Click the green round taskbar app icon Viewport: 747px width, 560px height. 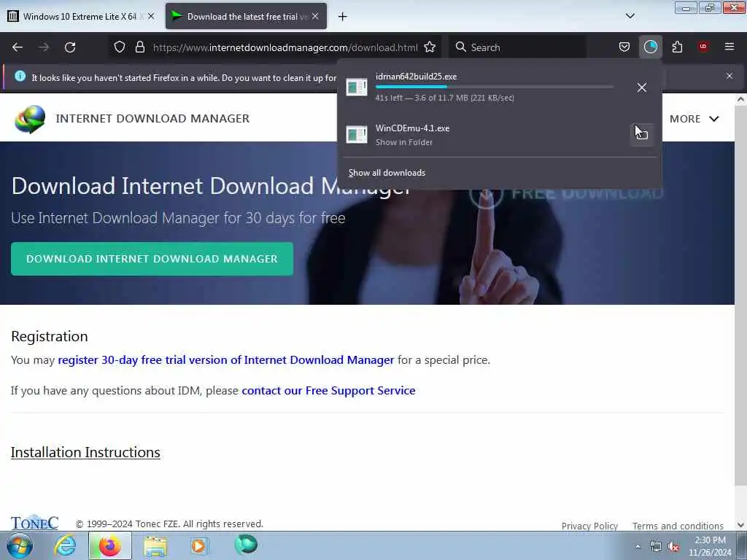246,545
